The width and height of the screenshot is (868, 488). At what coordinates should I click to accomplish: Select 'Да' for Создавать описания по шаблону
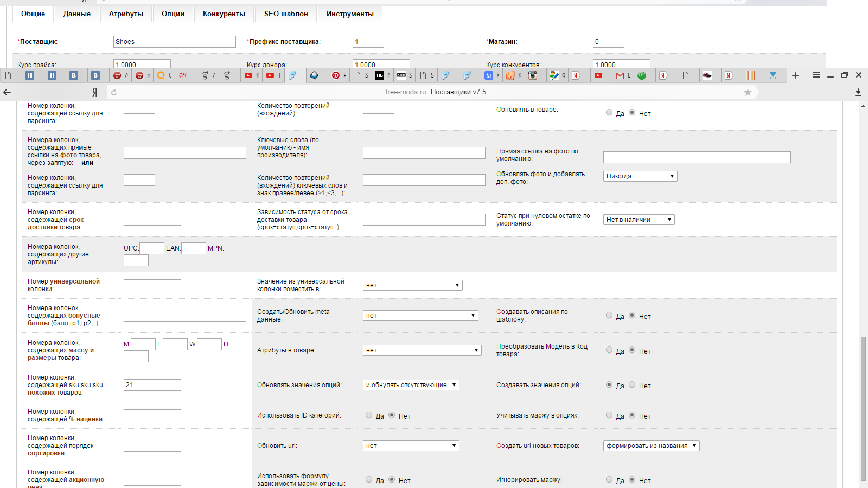(x=609, y=316)
